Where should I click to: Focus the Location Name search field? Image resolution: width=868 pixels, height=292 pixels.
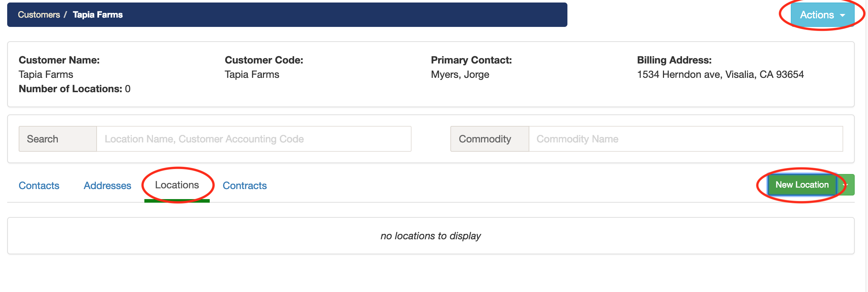[254, 139]
